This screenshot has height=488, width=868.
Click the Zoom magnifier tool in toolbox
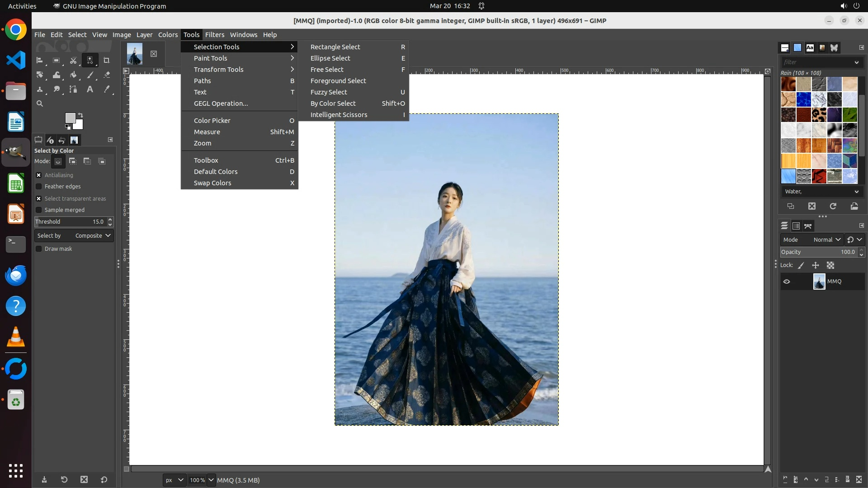click(x=40, y=103)
